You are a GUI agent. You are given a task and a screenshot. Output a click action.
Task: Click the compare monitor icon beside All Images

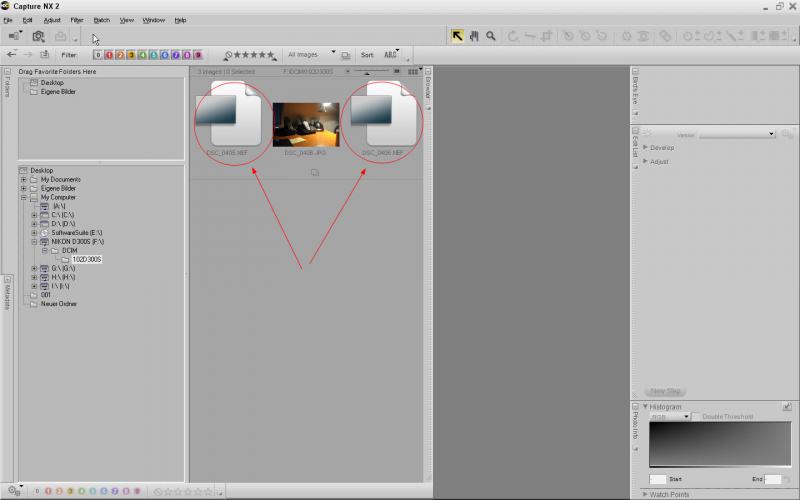pos(345,55)
